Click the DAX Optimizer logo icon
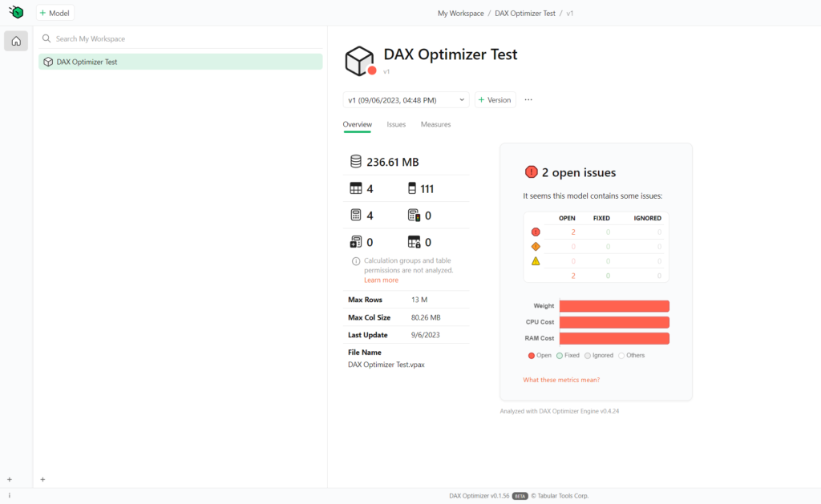Image resolution: width=821 pixels, height=504 pixels. pyautogui.click(x=16, y=12)
